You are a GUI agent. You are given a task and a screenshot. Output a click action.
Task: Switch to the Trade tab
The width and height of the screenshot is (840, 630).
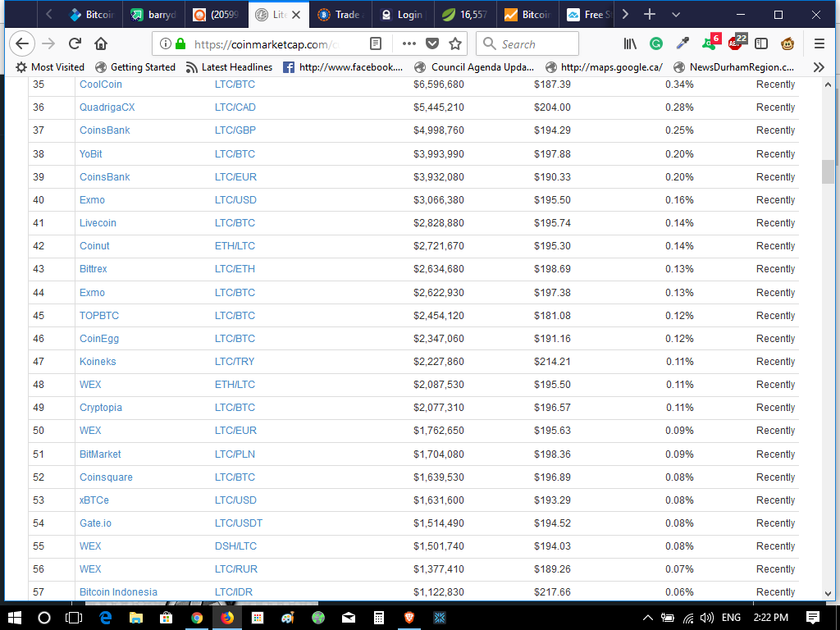click(340, 15)
